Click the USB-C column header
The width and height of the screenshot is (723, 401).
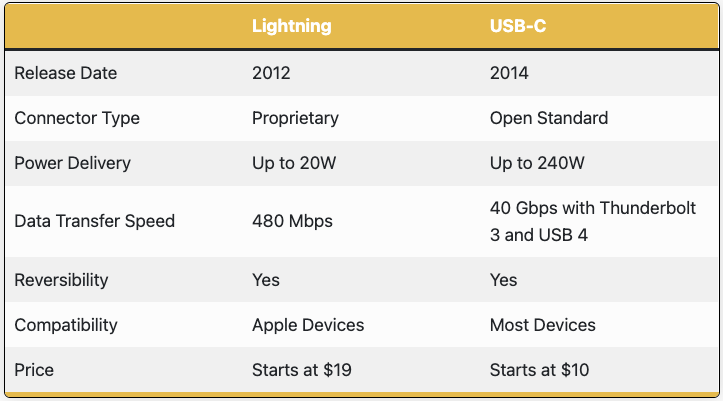518,26
